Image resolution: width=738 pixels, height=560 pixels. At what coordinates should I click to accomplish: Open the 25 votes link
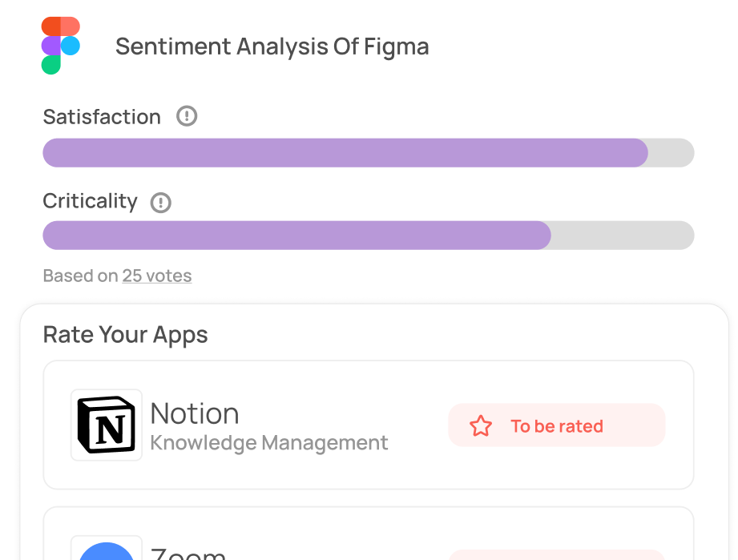[x=157, y=276]
